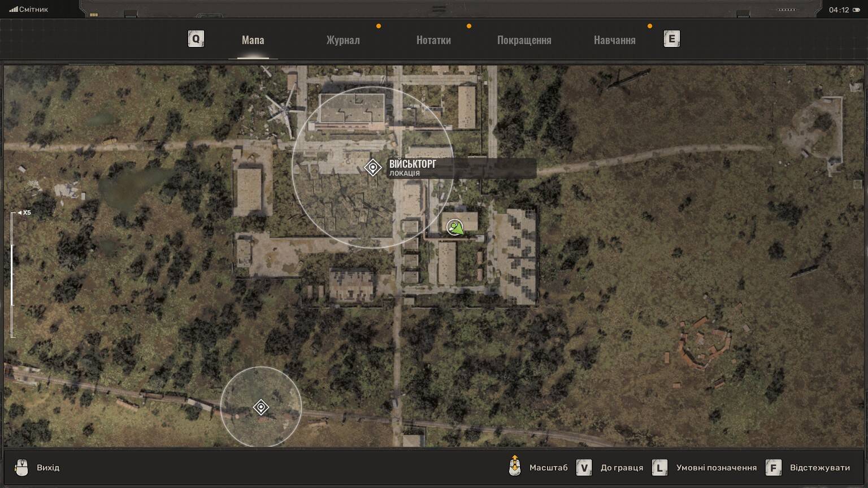Select the unnamed location marker near railway
Screen dimensions: 868x488
261,407
